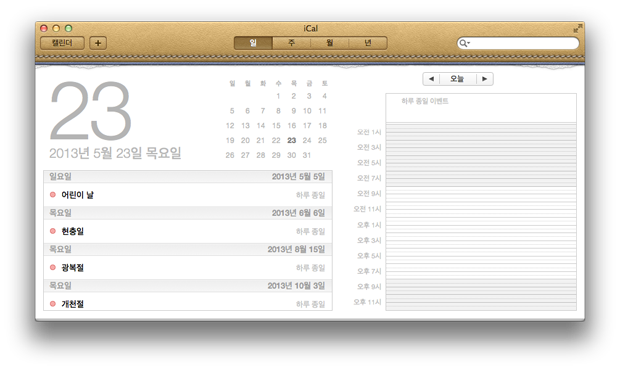
Task: Close iCal window with red button
Action: tap(44, 28)
